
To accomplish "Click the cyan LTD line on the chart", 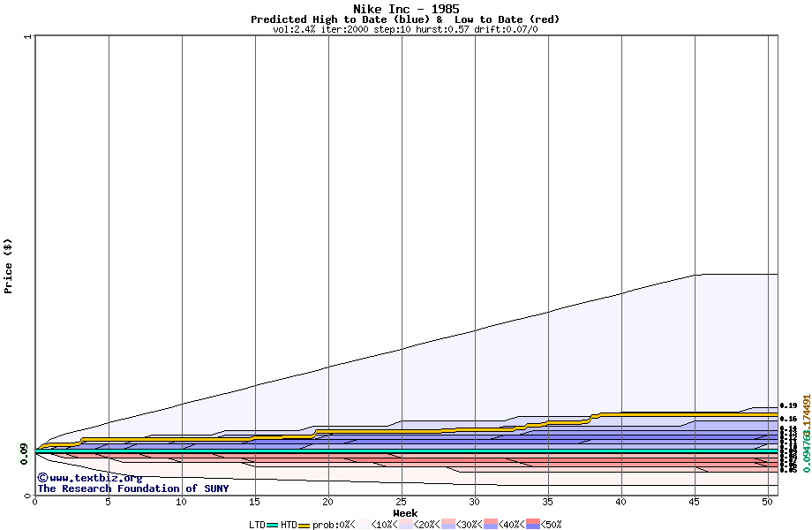I will tap(407, 451).
